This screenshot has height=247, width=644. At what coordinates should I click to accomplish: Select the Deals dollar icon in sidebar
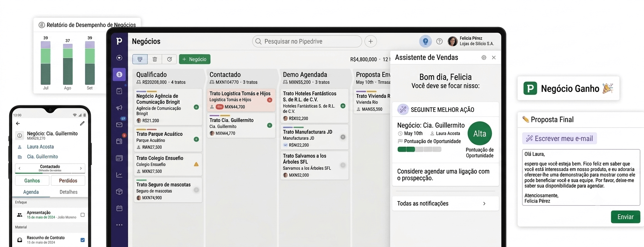[x=119, y=74]
